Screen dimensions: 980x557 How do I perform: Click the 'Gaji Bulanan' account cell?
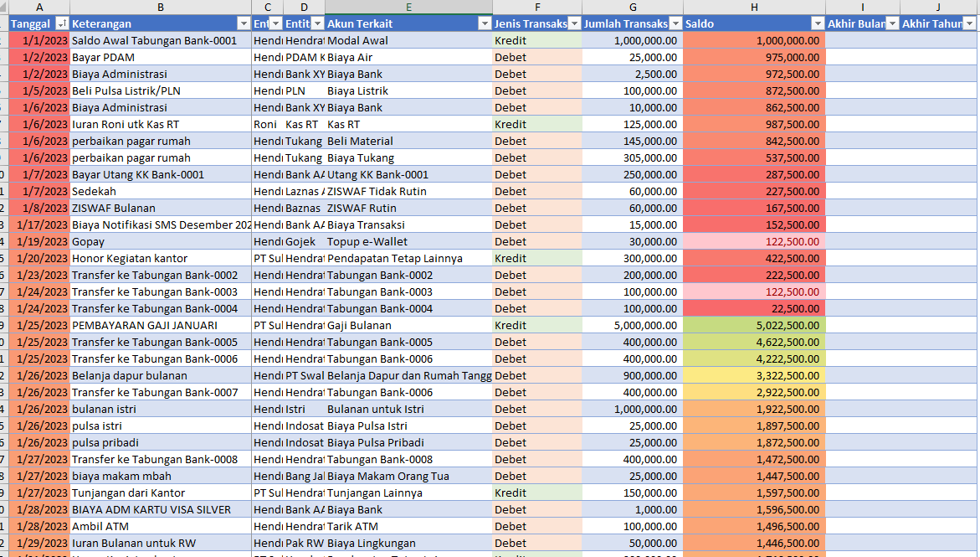coord(408,326)
